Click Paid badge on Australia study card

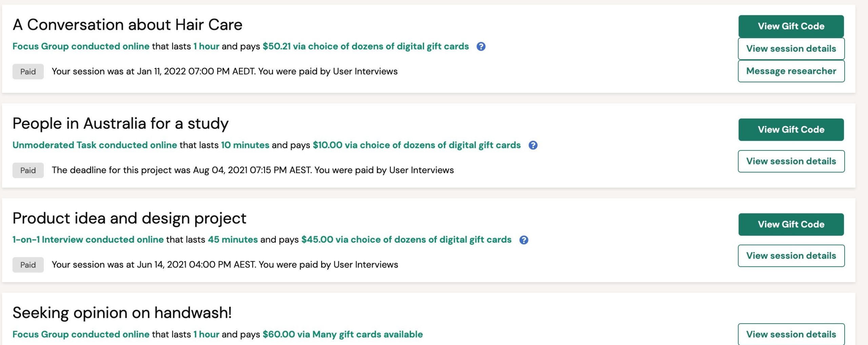[28, 170]
